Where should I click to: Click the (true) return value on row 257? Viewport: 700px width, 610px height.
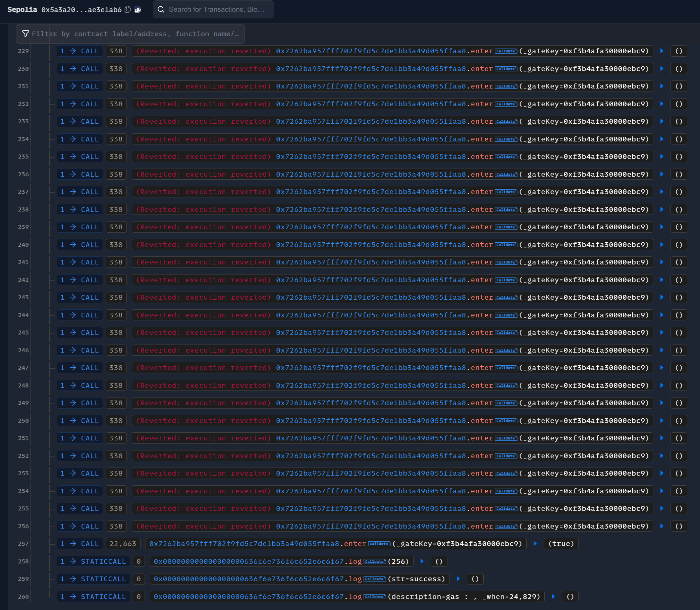coord(561,544)
